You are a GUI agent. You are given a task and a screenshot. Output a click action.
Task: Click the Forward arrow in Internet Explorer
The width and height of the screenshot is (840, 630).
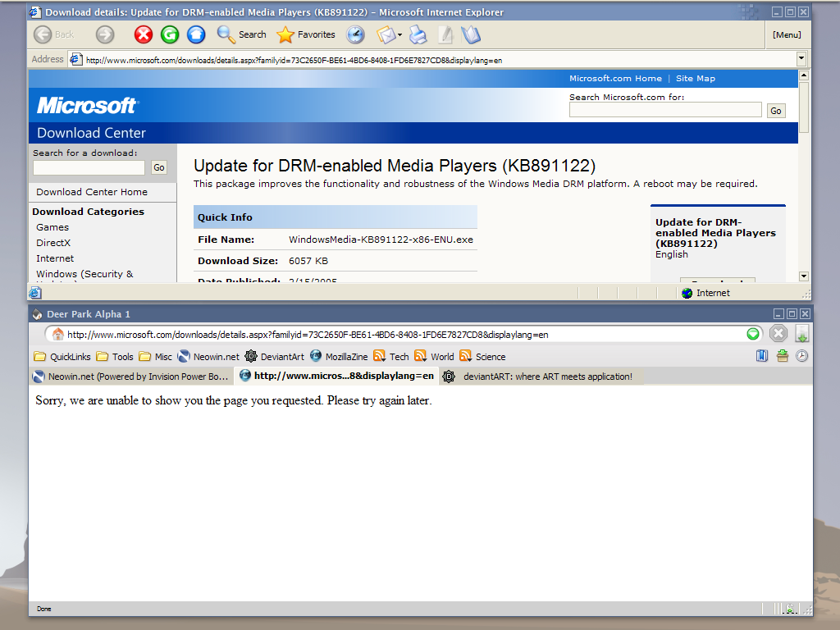(105, 34)
